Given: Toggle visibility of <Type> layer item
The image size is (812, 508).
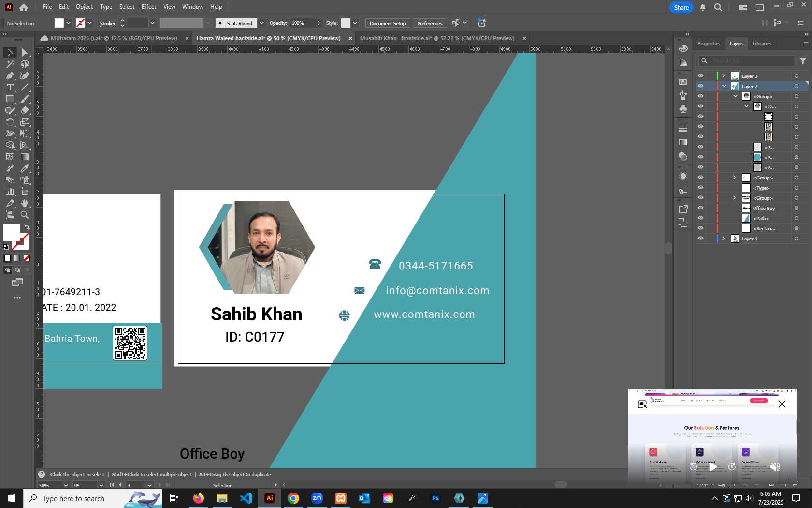Looking at the screenshot, I should coord(700,188).
